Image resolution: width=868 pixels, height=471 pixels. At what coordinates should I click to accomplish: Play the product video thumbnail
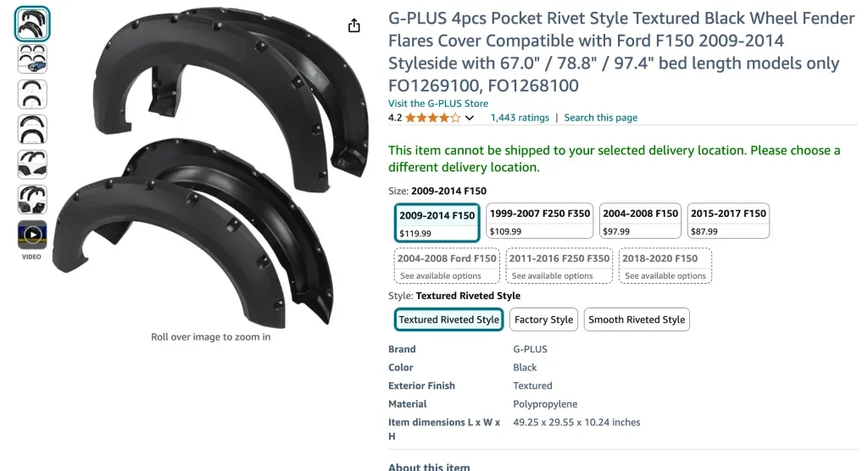click(x=32, y=235)
